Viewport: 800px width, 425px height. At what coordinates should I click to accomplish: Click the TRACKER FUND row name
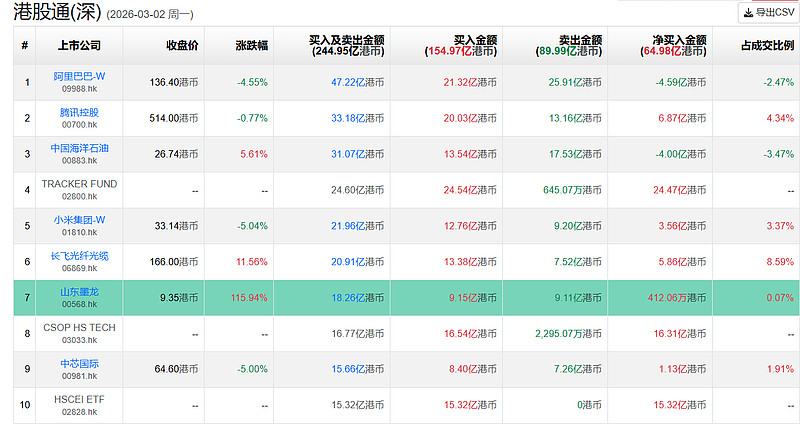(x=79, y=184)
